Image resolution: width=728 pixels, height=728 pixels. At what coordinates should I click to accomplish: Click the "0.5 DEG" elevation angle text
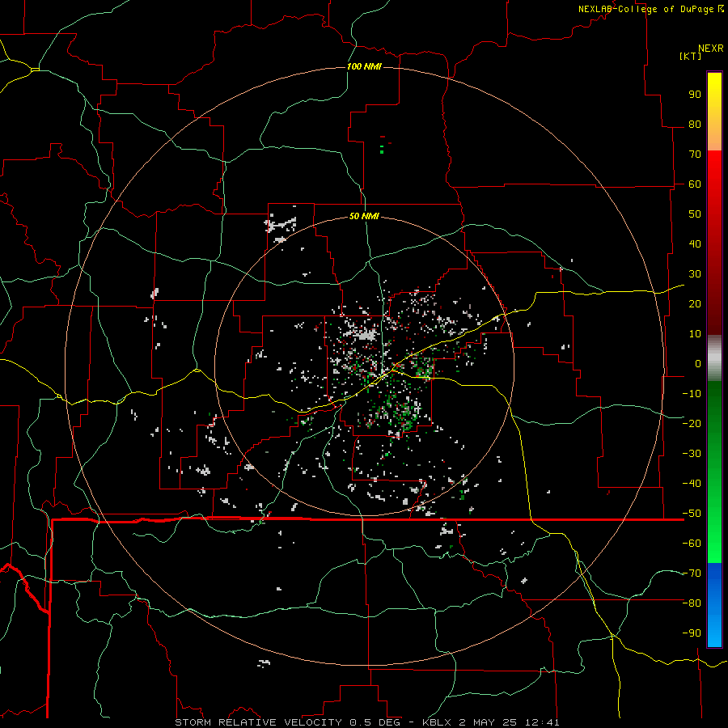point(374,722)
